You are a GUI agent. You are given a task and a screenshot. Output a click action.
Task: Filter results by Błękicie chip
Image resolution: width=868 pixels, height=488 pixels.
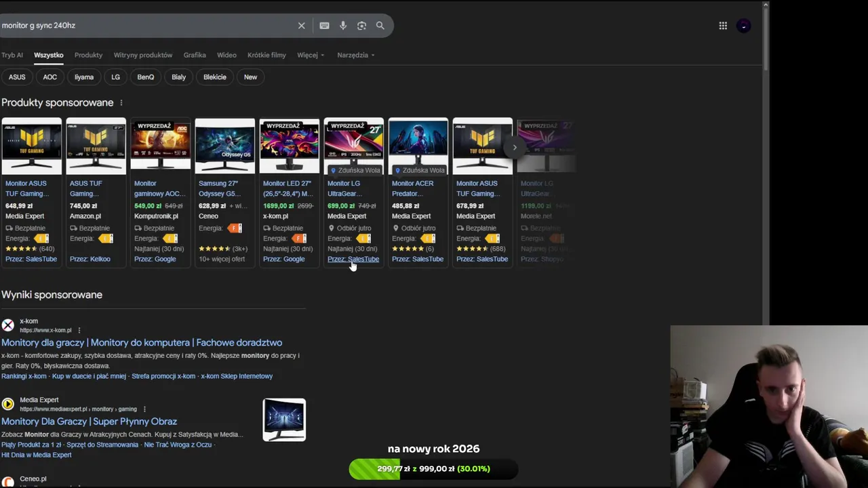(x=215, y=77)
